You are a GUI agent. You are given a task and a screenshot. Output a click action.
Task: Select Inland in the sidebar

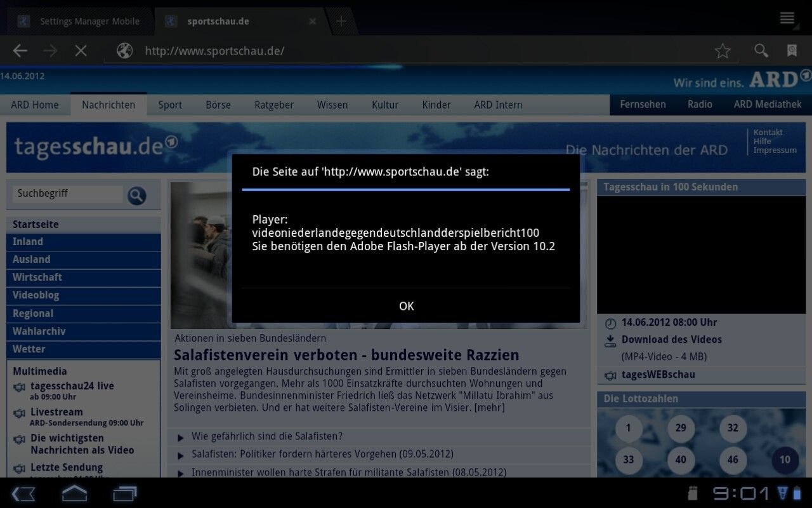83,242
